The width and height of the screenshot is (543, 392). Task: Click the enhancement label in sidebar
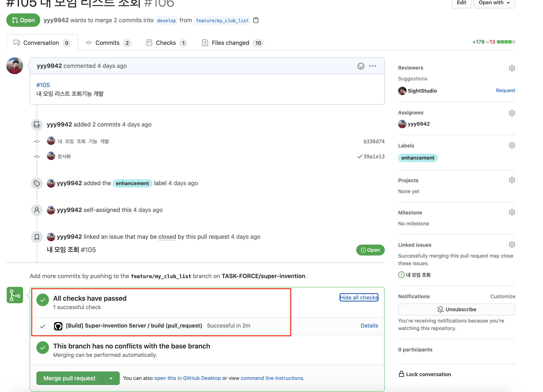(418, 158)
